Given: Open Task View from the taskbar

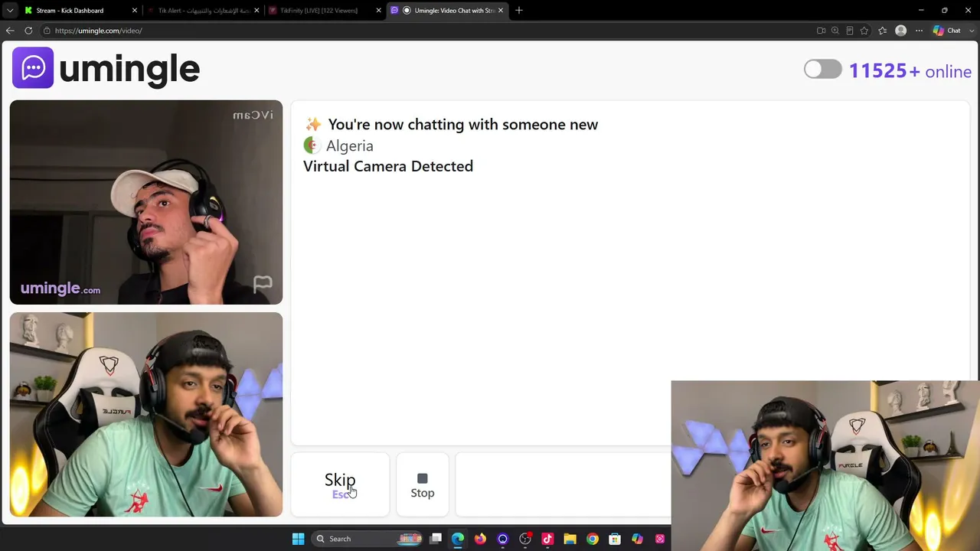Looking at the screenshot, I should pyautogui.click(x=436, y=539).
